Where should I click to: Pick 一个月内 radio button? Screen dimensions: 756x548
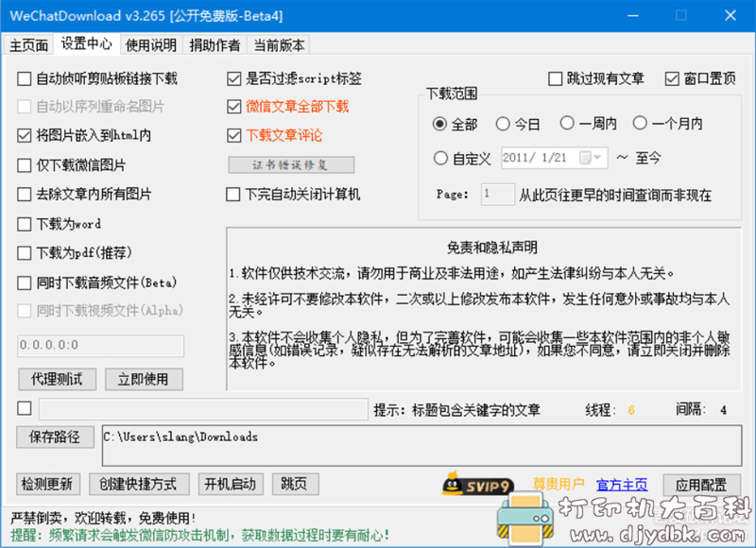click(x=640, y=123)
